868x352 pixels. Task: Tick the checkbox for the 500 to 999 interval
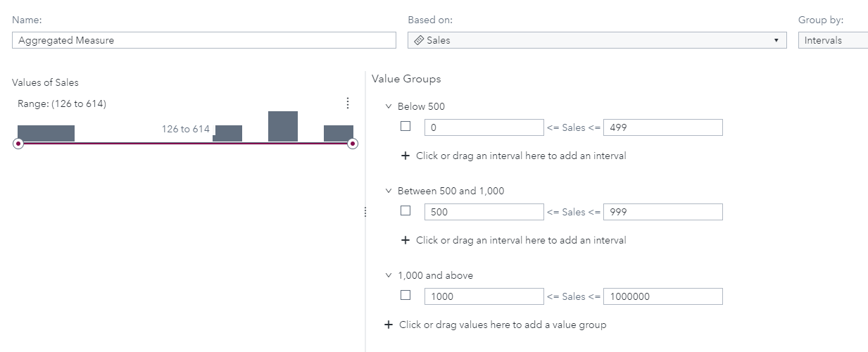(x=405, y=210)
